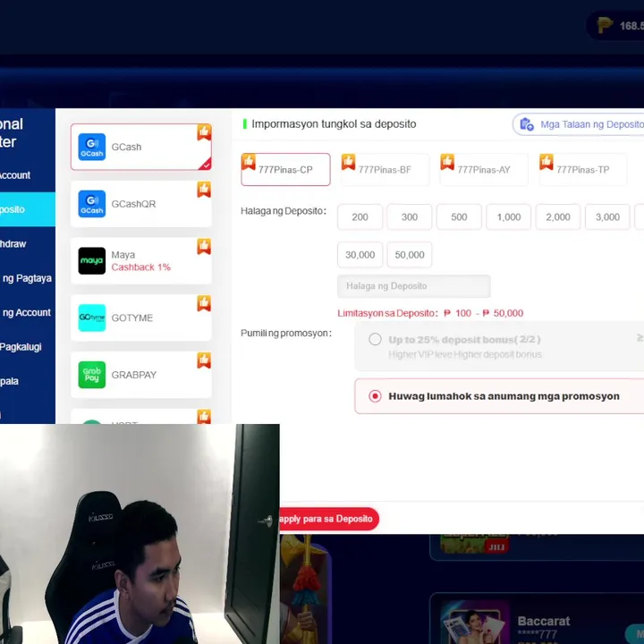Select the 777Pinas-CP channel tab
Viewport: 644px width, 644px height.
285,170
